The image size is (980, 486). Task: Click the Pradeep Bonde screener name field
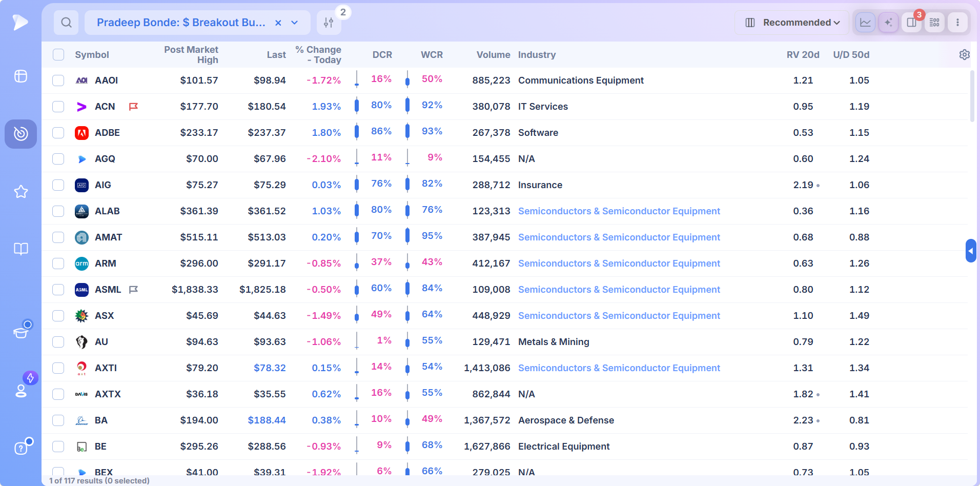[x=181, y=23]
